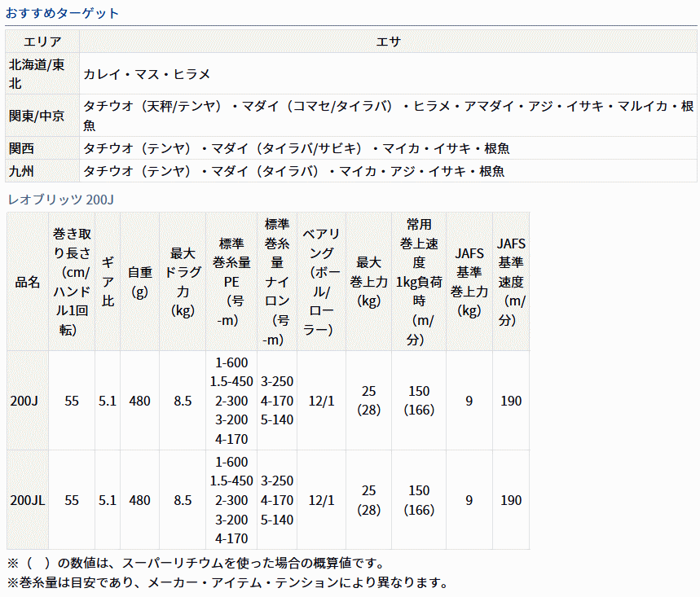This screenshot has width=700, height=597.
Task: Click the 150 (166) speed in 200JL row
Action: point(419,500)
